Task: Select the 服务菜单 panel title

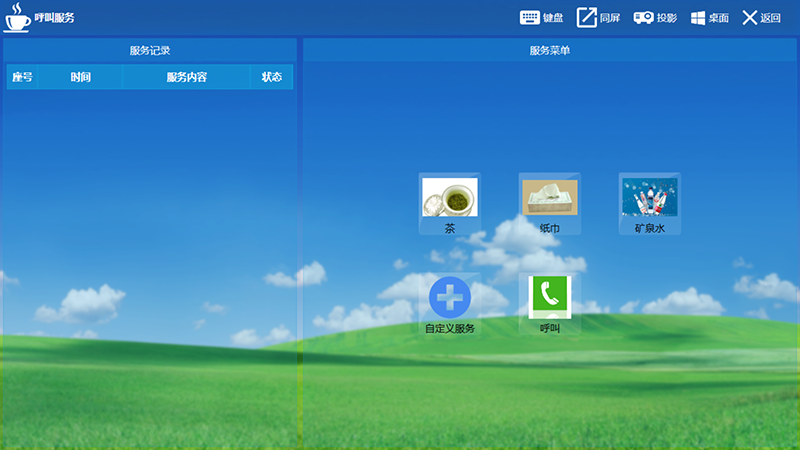Action: [x=549, y=51]
